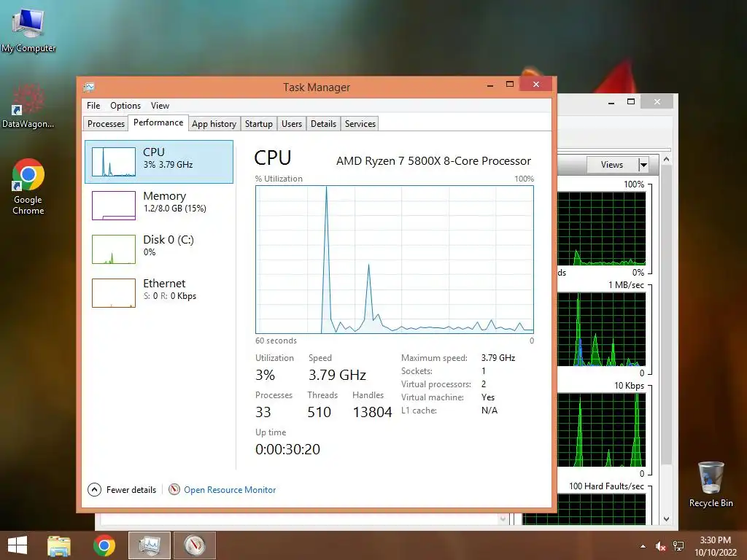Switch to the Processes tab

pos(106,124)
